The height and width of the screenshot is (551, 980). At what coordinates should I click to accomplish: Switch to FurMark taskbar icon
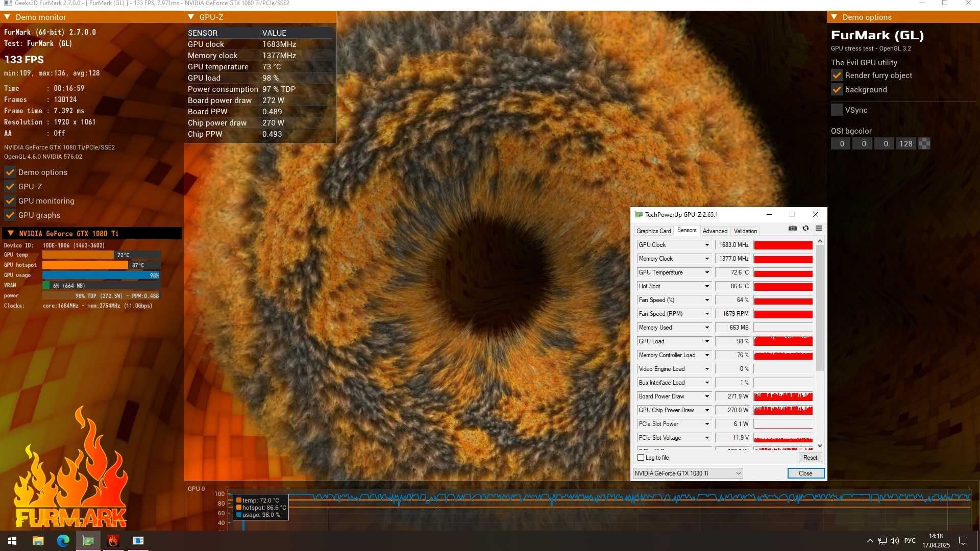point(113,541)
